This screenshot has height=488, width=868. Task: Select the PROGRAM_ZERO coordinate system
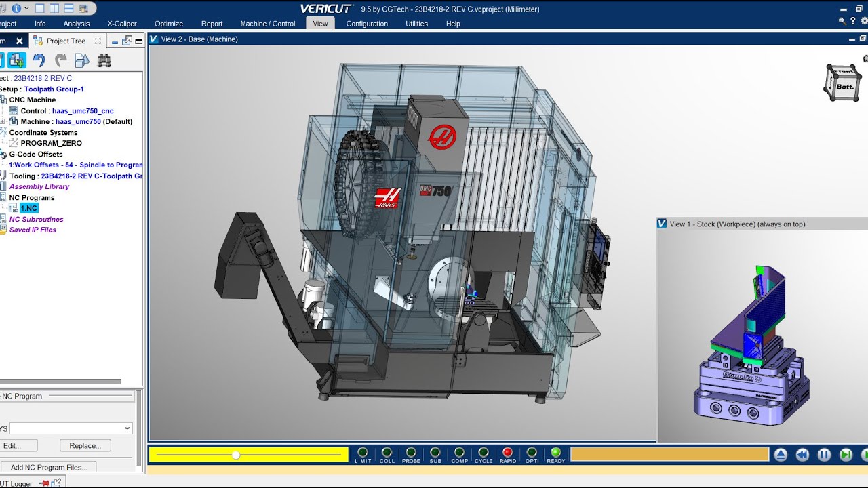[52, 143]
